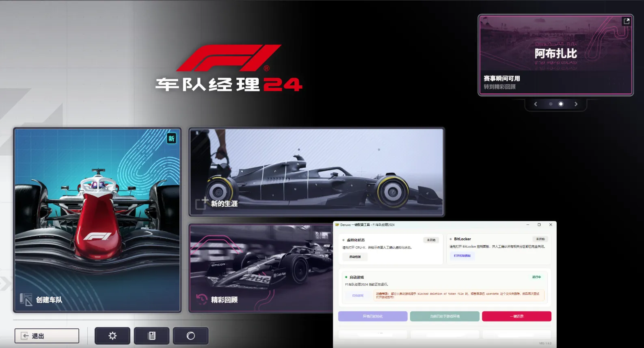Click the 'blocked deletion of token file' warning
The width and height of the screenshot is (644, 348).
[459, 295]
